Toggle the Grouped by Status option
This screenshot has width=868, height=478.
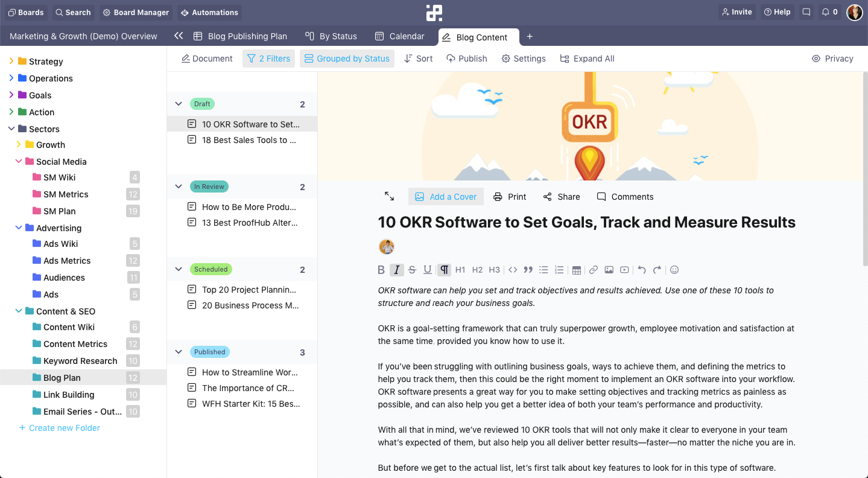[347, 59]
